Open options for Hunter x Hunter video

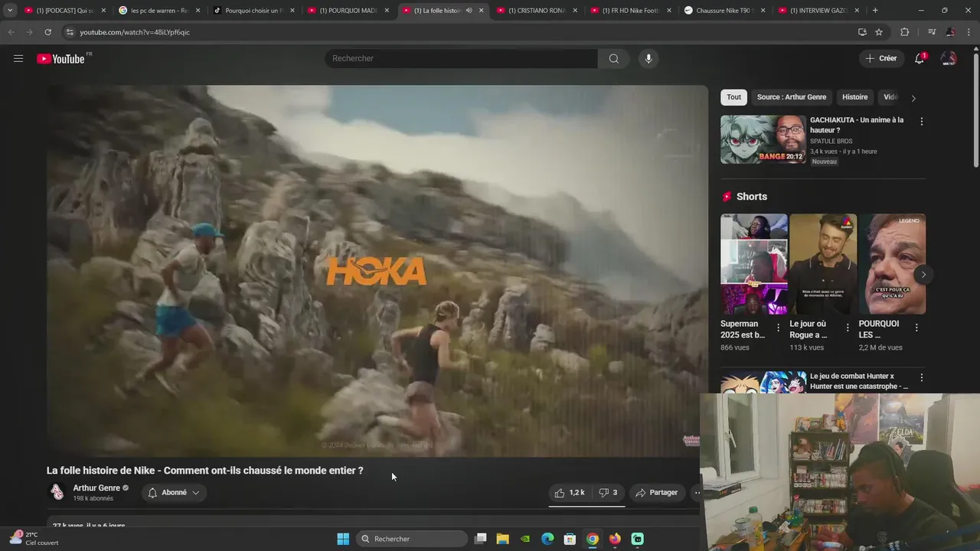coord(921,378)
